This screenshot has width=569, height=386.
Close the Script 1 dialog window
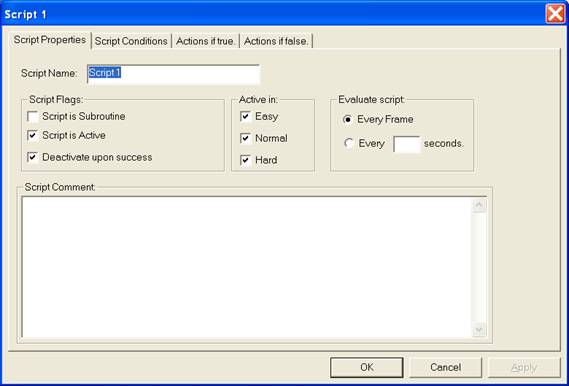coord(555,15)
